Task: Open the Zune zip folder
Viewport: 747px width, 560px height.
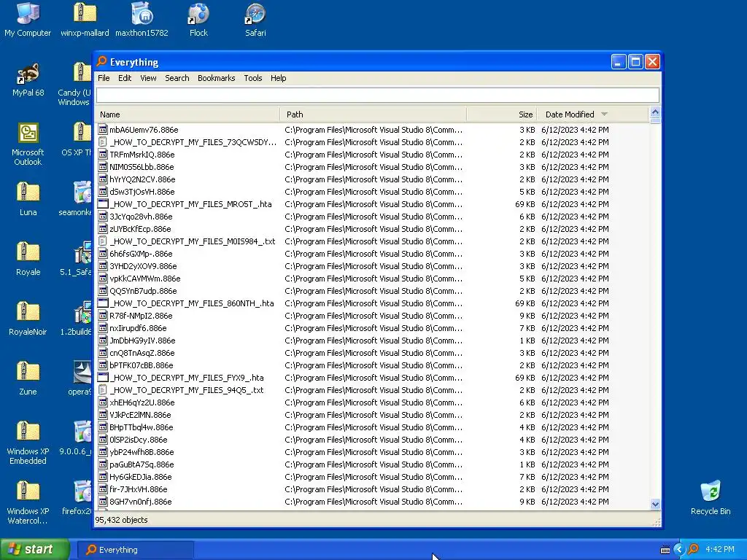Action: click(x=28, y=378)
